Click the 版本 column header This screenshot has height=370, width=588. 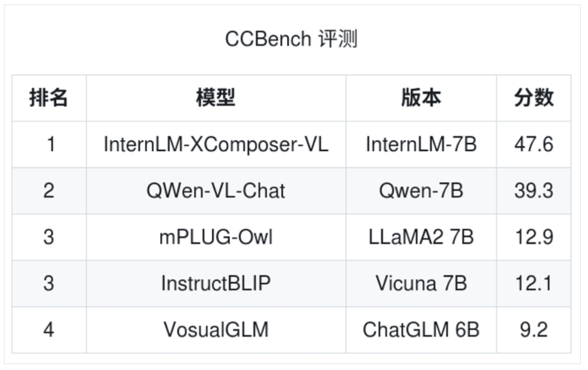click(x=421, y=98)
